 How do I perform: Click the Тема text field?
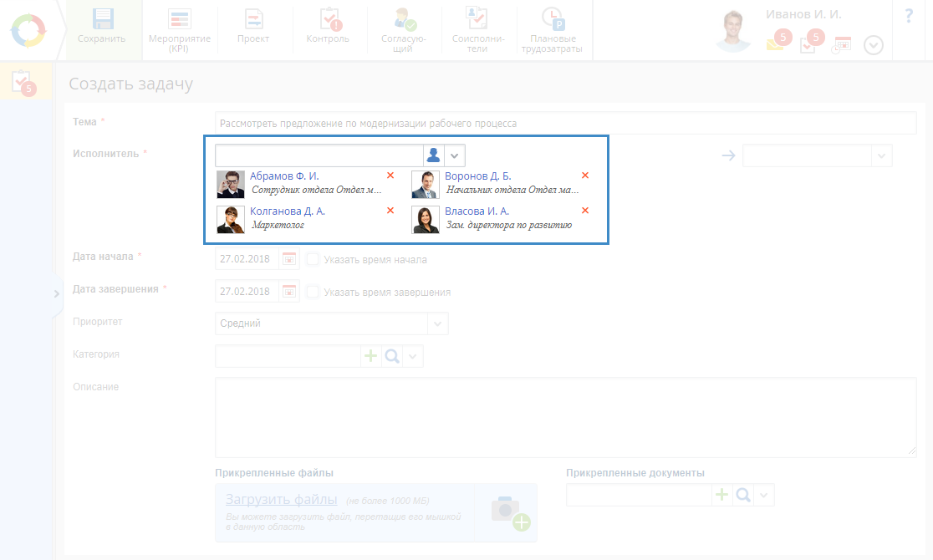565,123
